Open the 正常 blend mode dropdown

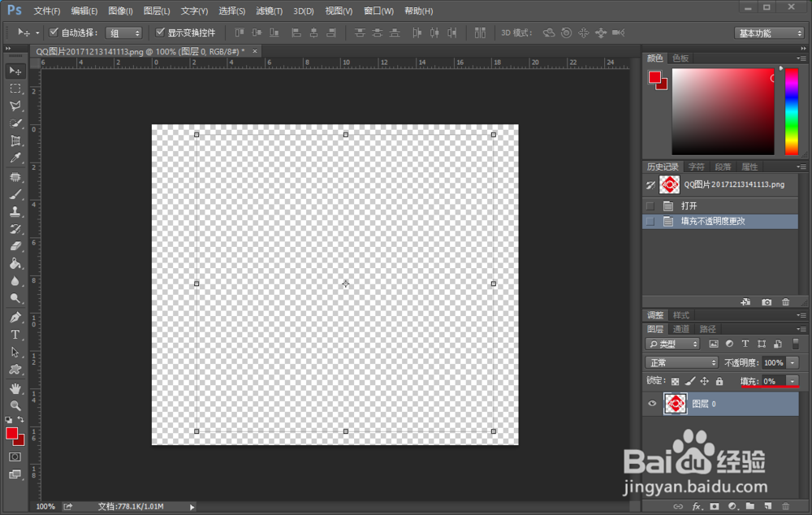(x=681, y=362)
